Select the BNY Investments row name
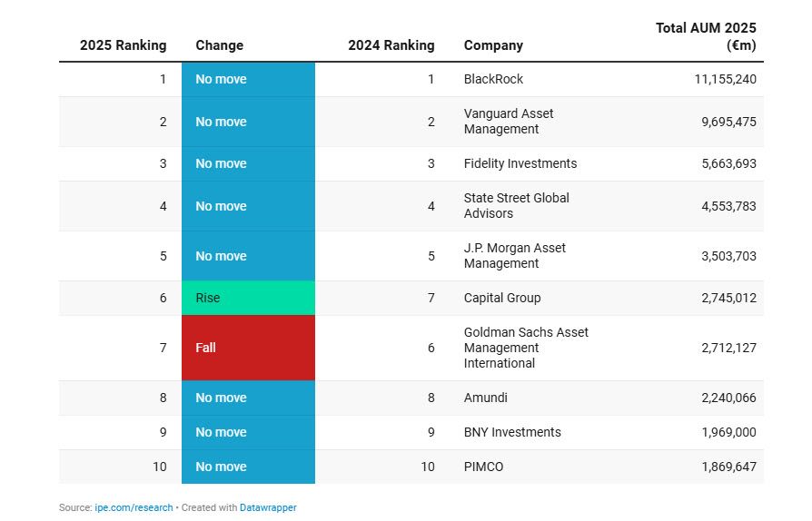This screenshot has width=812, height=521. click(x=512, y=432)
